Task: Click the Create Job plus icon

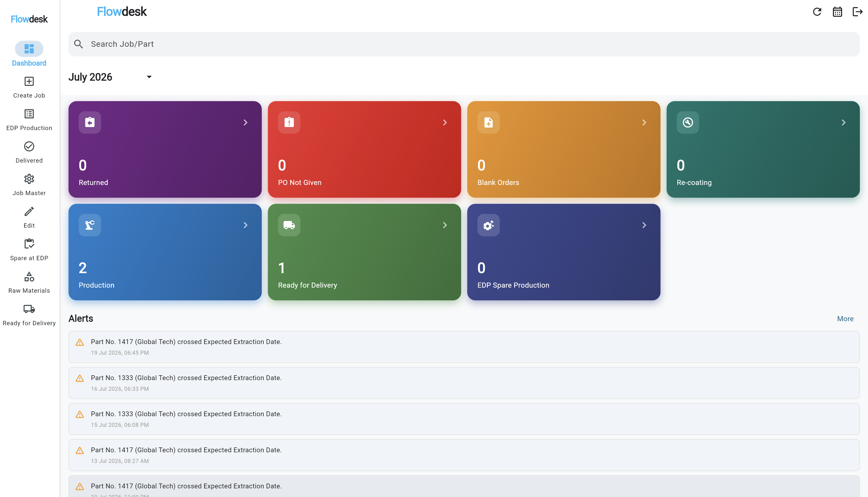Action: point(29,81)
